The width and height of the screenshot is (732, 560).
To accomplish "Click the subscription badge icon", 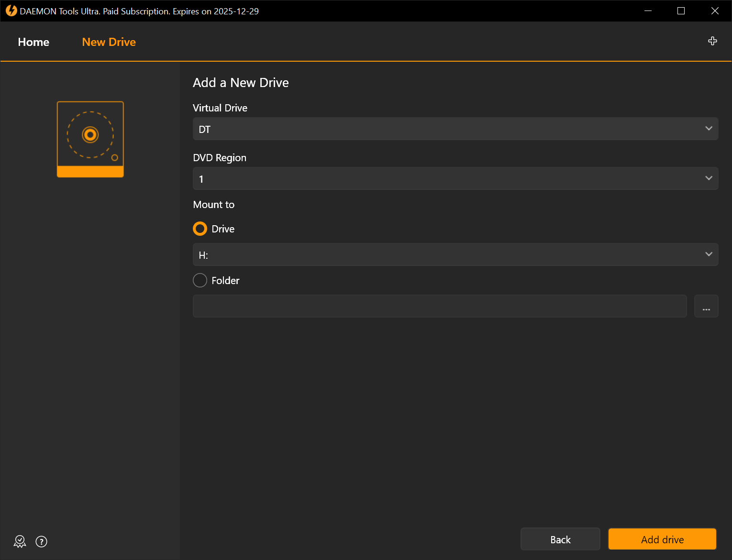I will tap(20, 541).
